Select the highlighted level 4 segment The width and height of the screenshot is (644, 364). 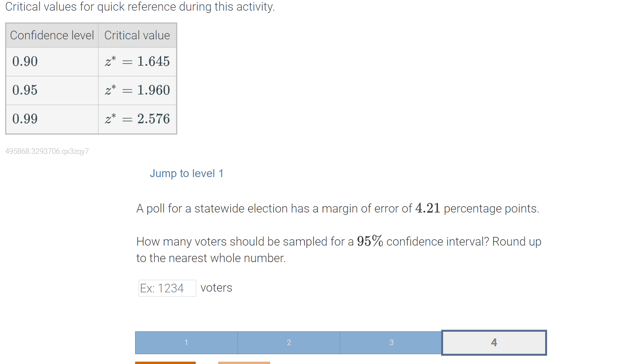tap(494, 342)
